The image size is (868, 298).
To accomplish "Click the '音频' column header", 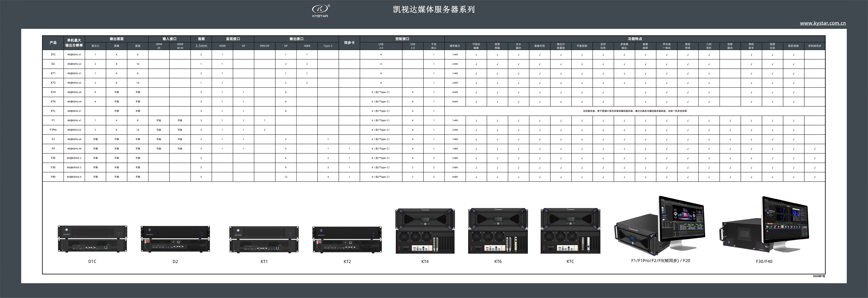I will [201, 39].
